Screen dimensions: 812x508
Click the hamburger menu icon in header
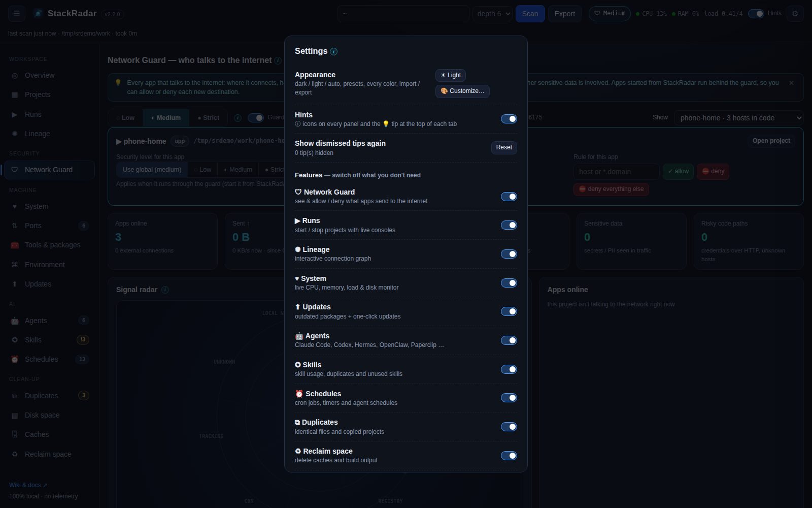17,14
